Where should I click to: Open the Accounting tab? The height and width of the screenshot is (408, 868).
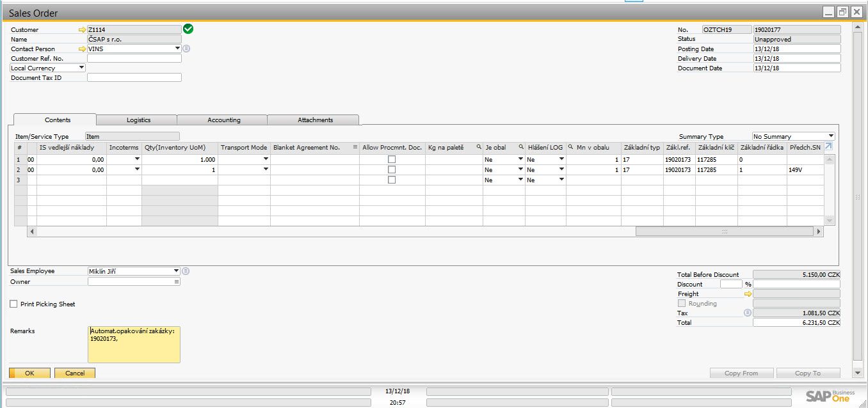(x=223, y=120)
